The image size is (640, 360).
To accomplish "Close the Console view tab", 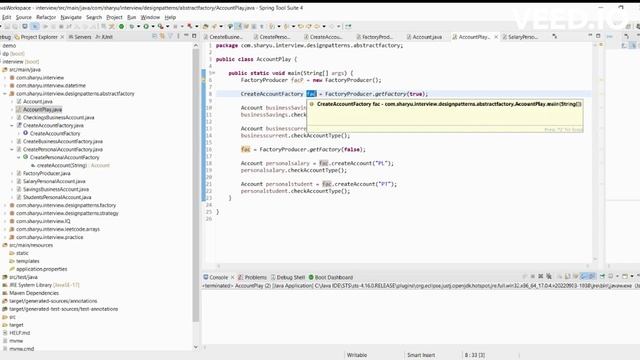I will pyautogui.click(x=233, y=277).
